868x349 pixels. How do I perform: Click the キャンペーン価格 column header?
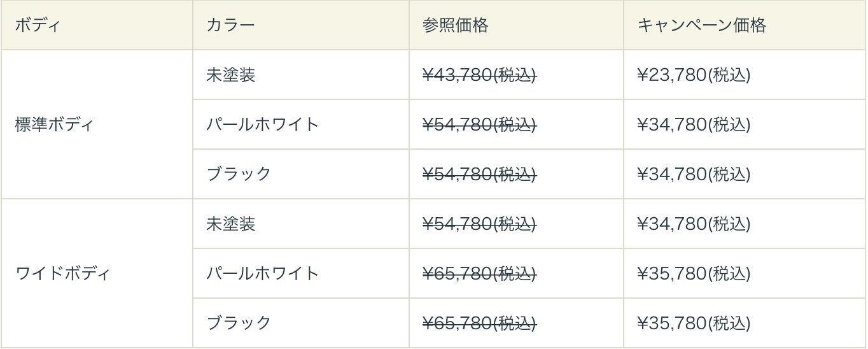click(702, 25)
